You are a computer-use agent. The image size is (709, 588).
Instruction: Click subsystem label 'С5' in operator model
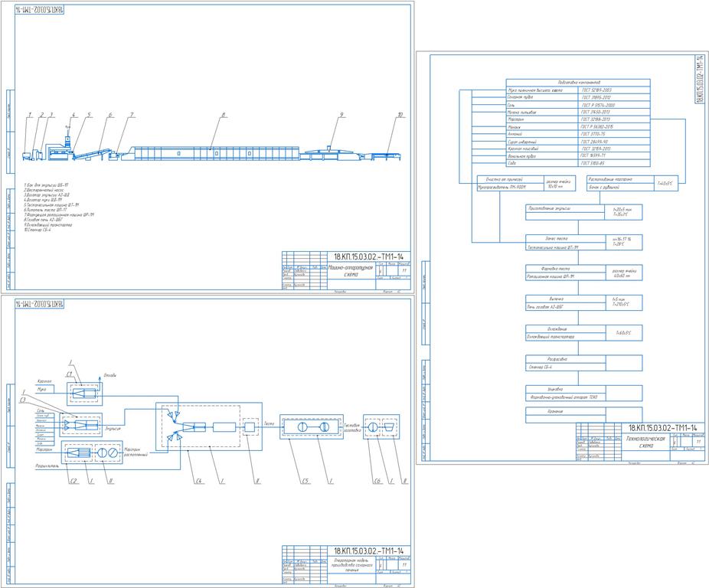[x=305, y=482]
